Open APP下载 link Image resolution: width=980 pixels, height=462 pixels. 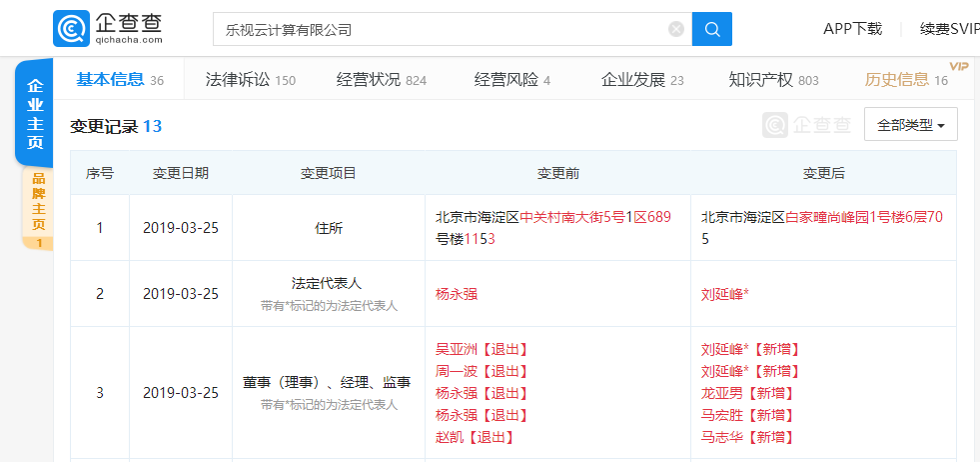(852, 29)
